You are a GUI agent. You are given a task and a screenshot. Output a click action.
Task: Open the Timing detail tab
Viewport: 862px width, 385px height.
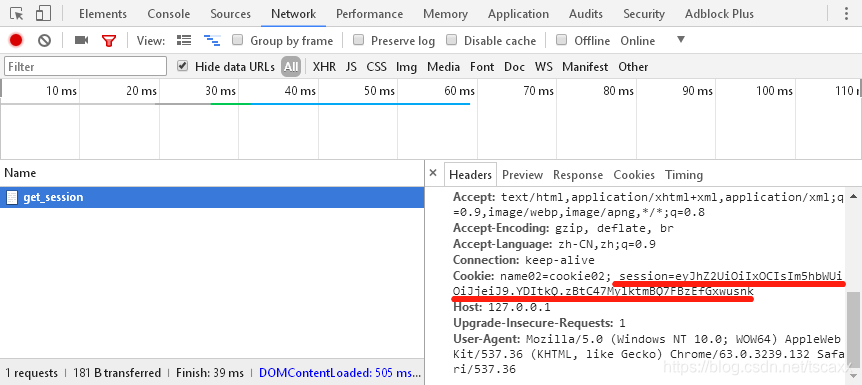[684, 174]
